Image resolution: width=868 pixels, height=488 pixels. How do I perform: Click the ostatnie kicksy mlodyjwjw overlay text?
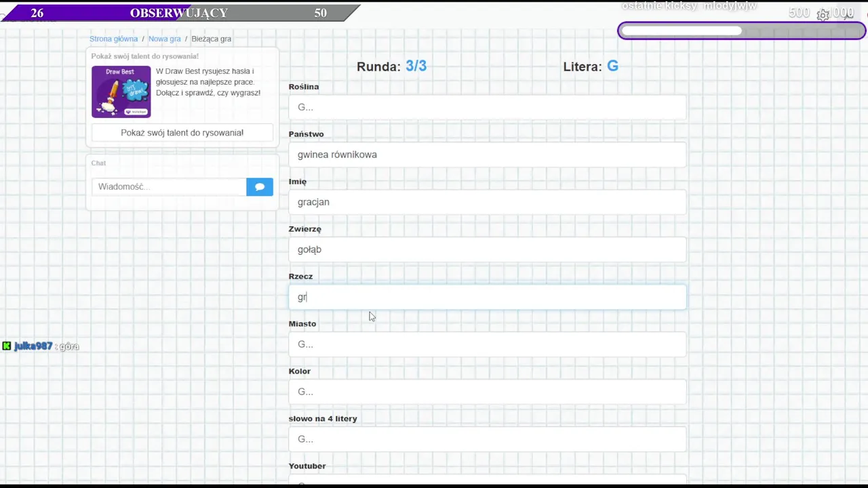689,6
